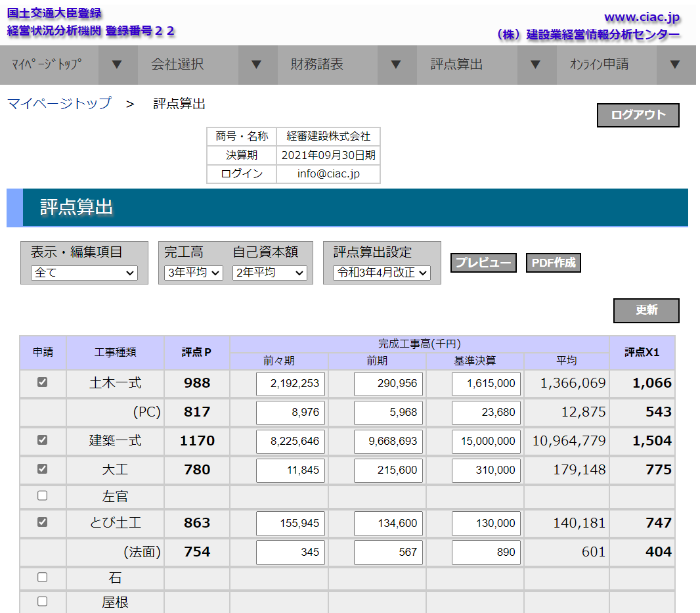Click the 土木一式 基準決算 input field
700x613 pixels.
(486, 384)
